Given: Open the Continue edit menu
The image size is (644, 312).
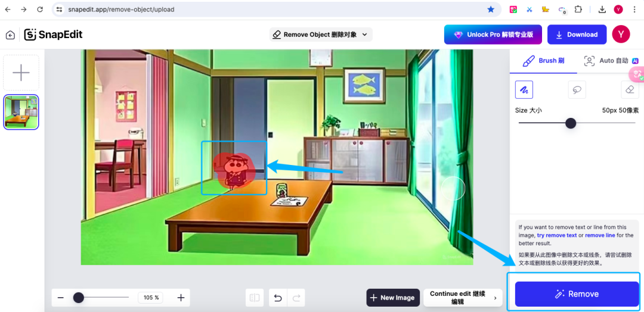Looking at the screenshot, I should pyautogui.click(x=463, y=298).
